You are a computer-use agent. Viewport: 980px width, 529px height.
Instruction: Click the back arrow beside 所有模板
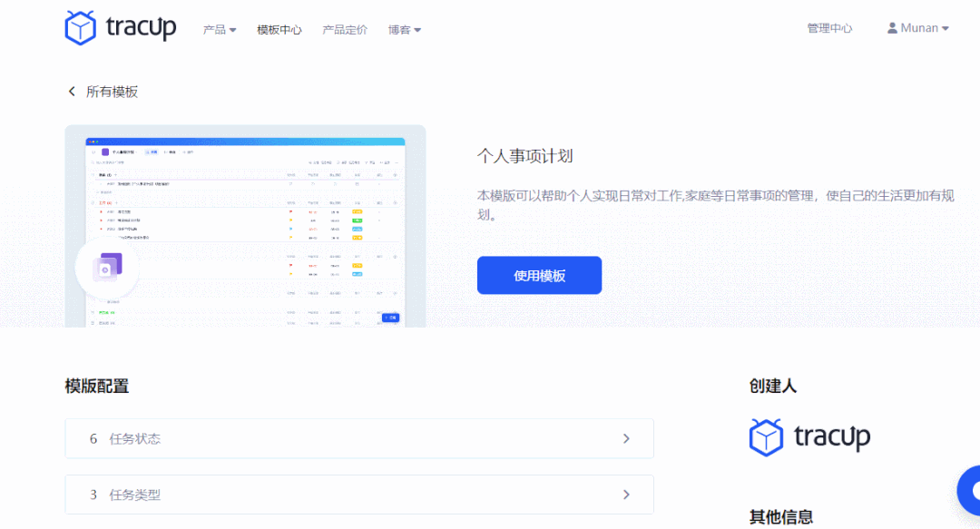pos(72,91)
